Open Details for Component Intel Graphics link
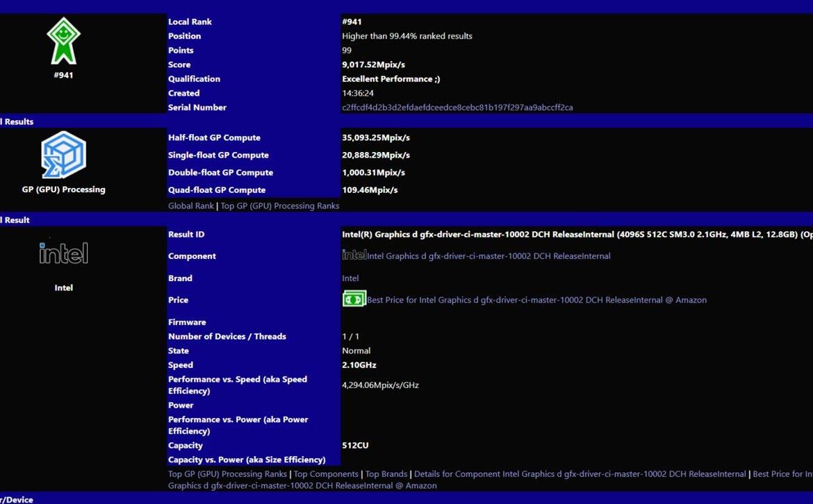Viewport: 813px width, 504px height. 580,474
